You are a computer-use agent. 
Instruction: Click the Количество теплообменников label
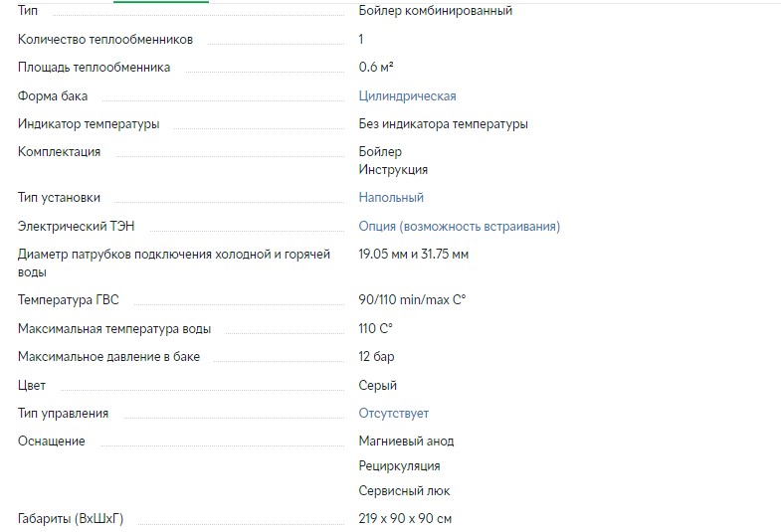(105, 40)
